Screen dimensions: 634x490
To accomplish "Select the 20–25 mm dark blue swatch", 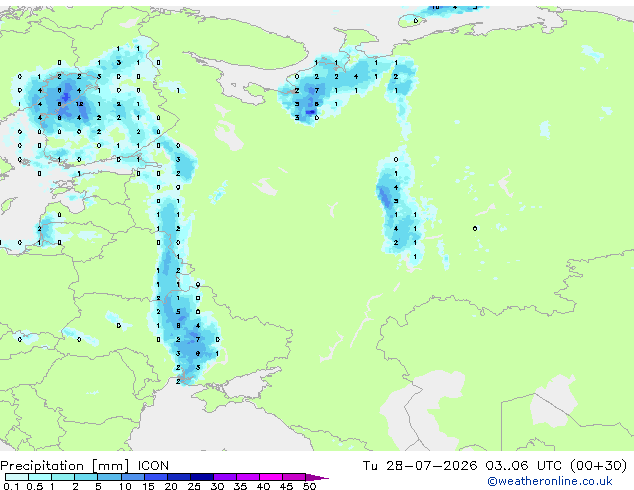I will 178,477.
